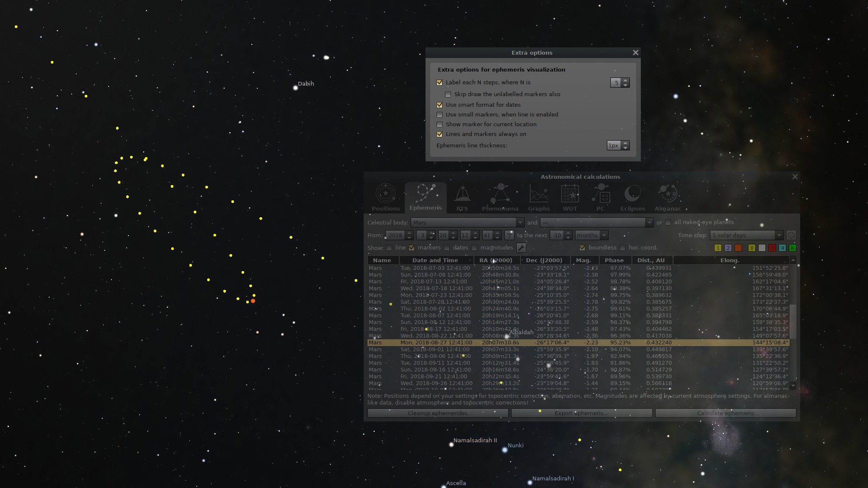Image resolution: width=868 pixels, height=488 pixels.
Task: Click the hourglass current time icon
Action: (509, 235)
